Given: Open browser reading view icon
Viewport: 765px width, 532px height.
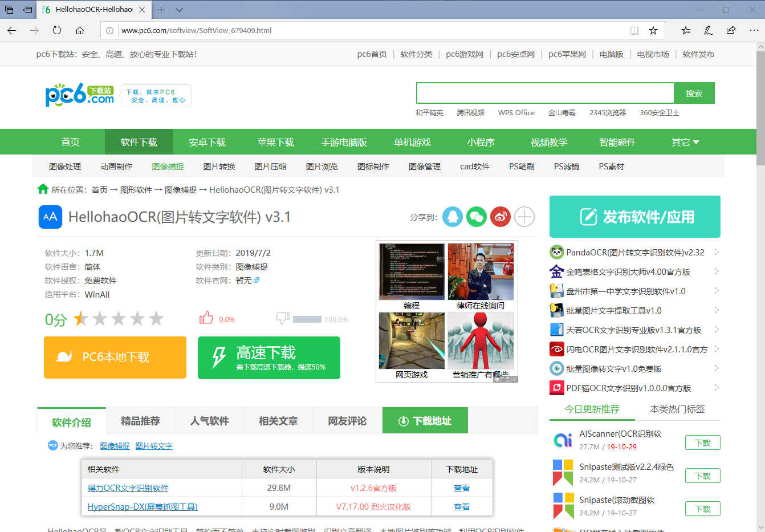Looking at the screenshot, I should pos(634,31).
